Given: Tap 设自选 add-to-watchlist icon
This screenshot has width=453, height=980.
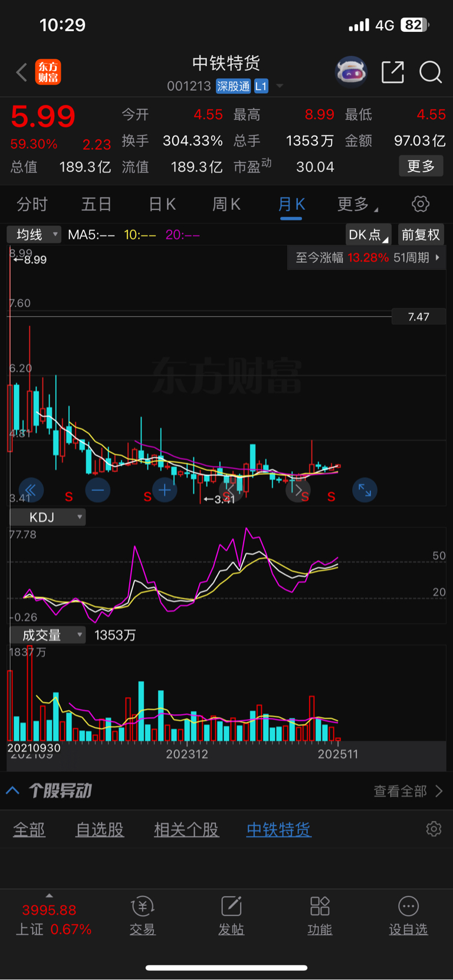Looking at the screenshot, I should pyautogui.click(x=408, y=906).
